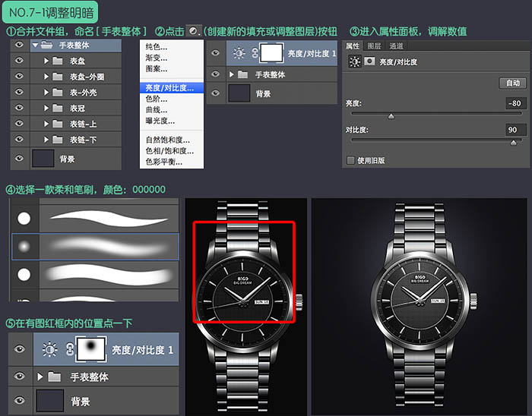Select the third semi-soft round brush preset
532x416 pixels.
coord(95,274)
